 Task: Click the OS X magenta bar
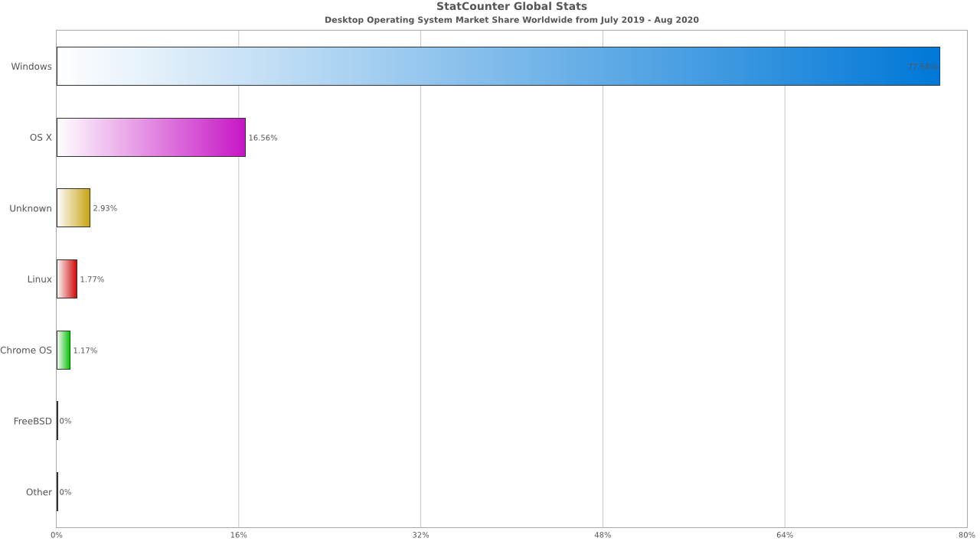151,138
